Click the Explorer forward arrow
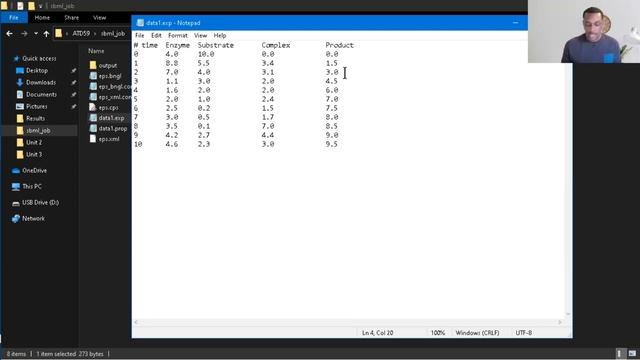The width and height of the screenshot is (640, 360). pyautogui.click(x=24, y=33)
